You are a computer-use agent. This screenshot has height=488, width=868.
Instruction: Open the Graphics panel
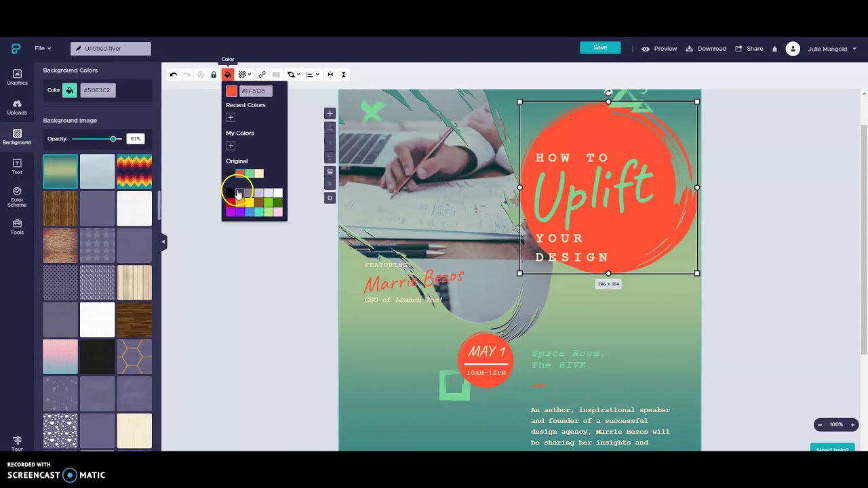click(x=17, y=77)
